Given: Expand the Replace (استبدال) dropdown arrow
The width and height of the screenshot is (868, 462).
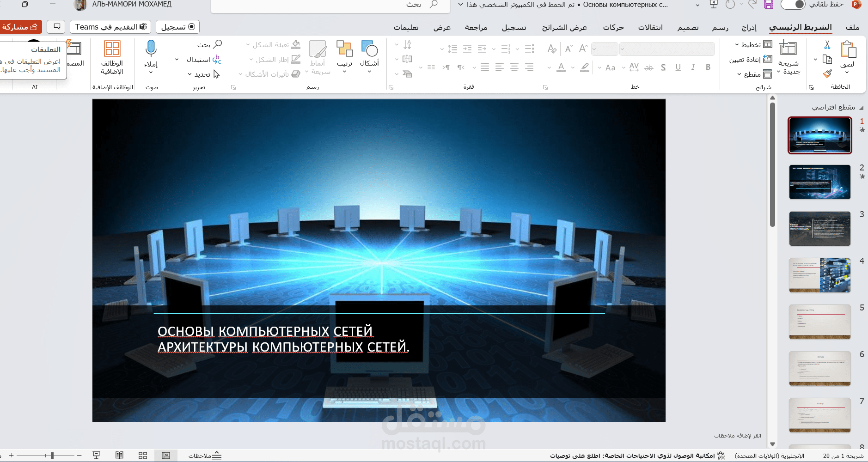Looking at the screenshot, I should click(177, 60).
